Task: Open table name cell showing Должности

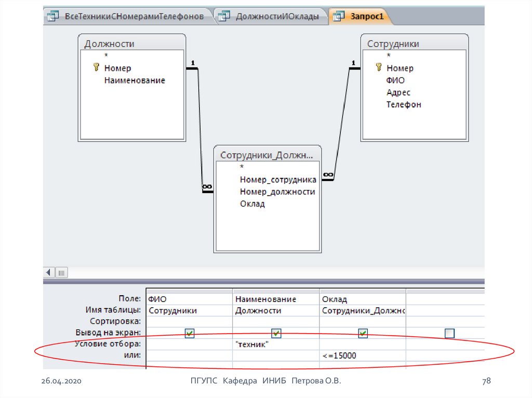Action: [x=276, y=310]
